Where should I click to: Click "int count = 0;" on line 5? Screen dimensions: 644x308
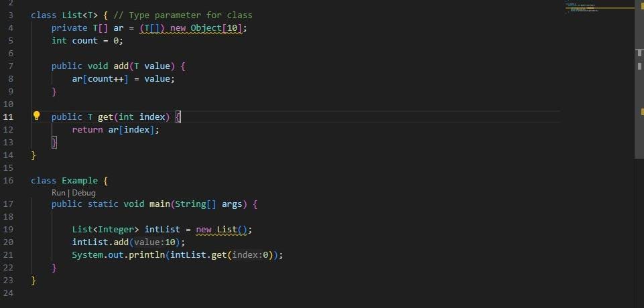pos(88,41)
